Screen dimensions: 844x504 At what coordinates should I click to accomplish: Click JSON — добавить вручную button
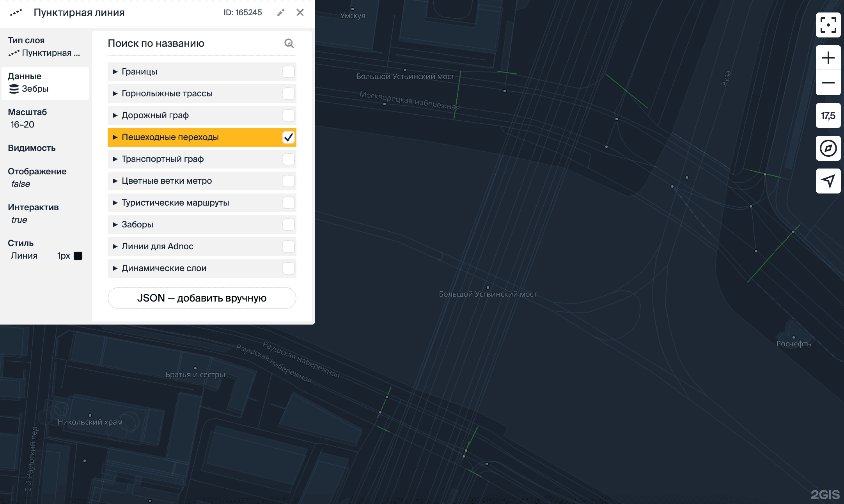pos(202,298)
